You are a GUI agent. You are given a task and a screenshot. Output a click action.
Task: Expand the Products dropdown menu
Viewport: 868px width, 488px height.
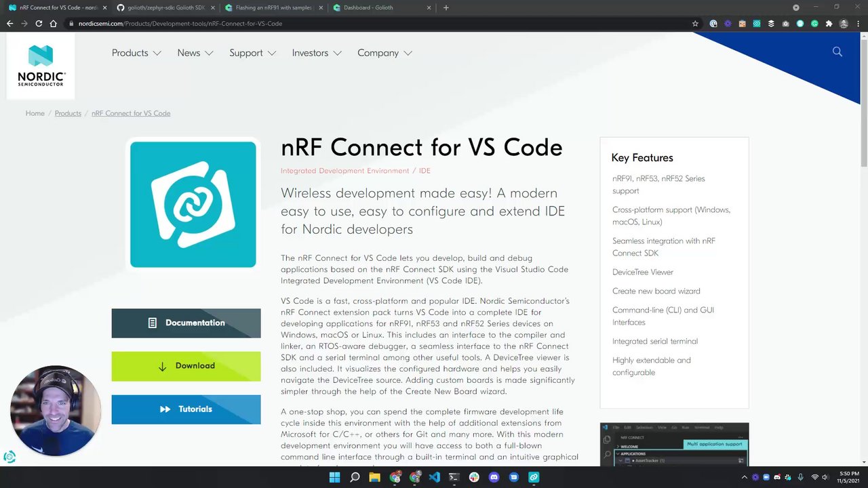tap(136, 53)
